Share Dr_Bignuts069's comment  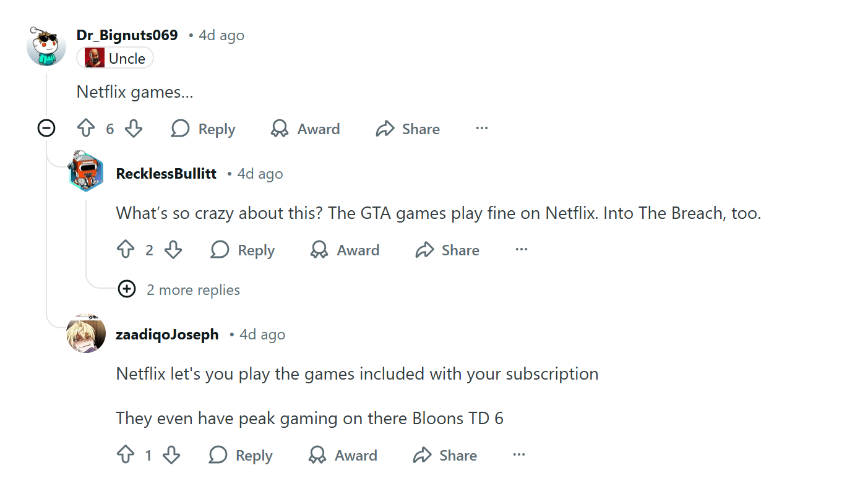(408, 129)
